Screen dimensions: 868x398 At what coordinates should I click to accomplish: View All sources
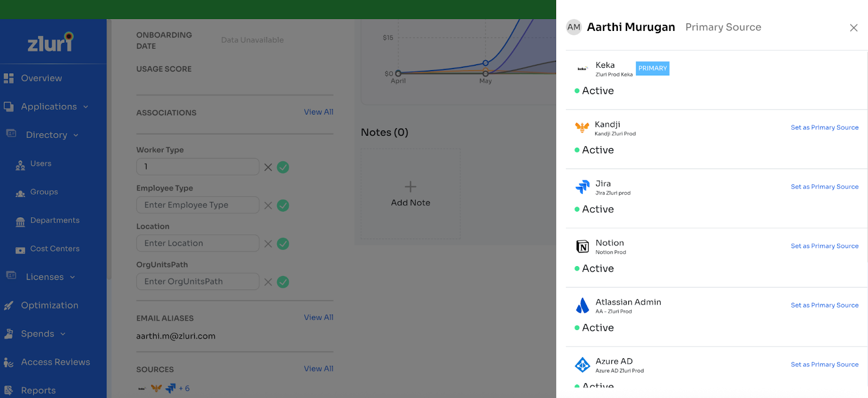(x=318, y=369)
